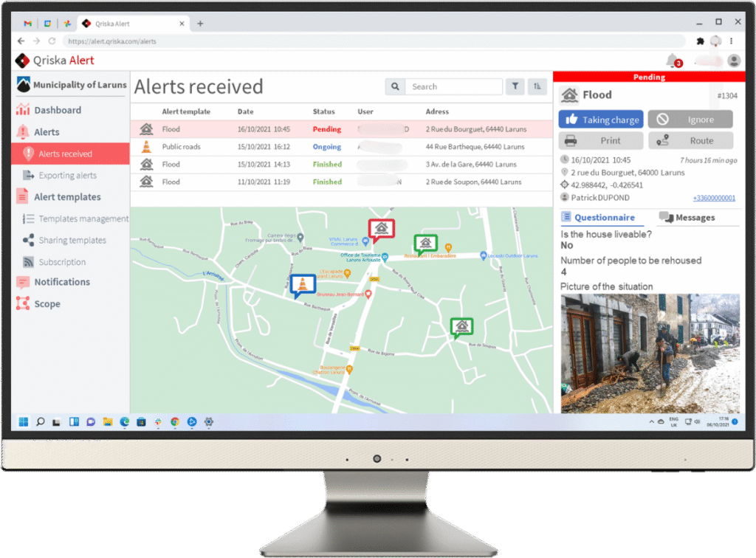Open the flood situation picture
Screen dimensions: 756x558
pyautogui.click(x=650, y=354)
